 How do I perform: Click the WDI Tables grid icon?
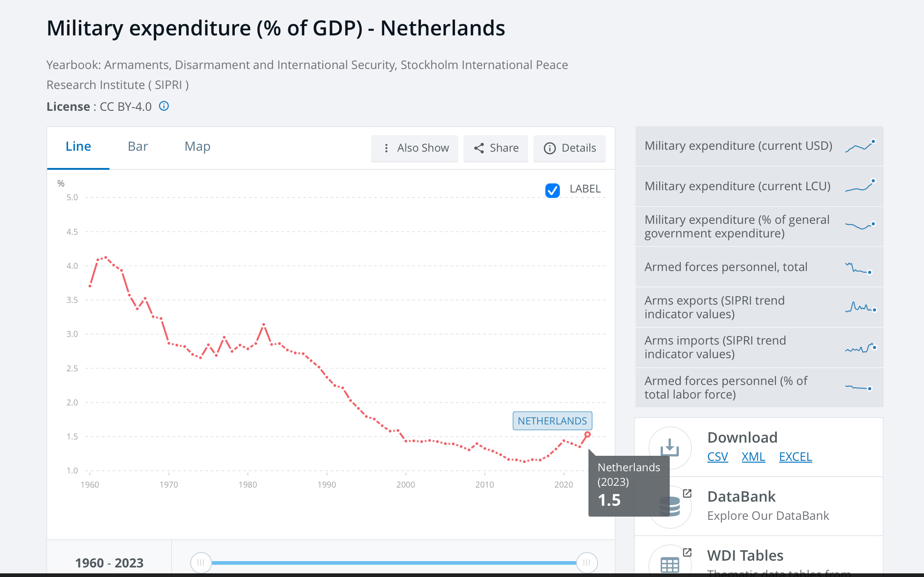pyautogui.click(x=670, y=565)
